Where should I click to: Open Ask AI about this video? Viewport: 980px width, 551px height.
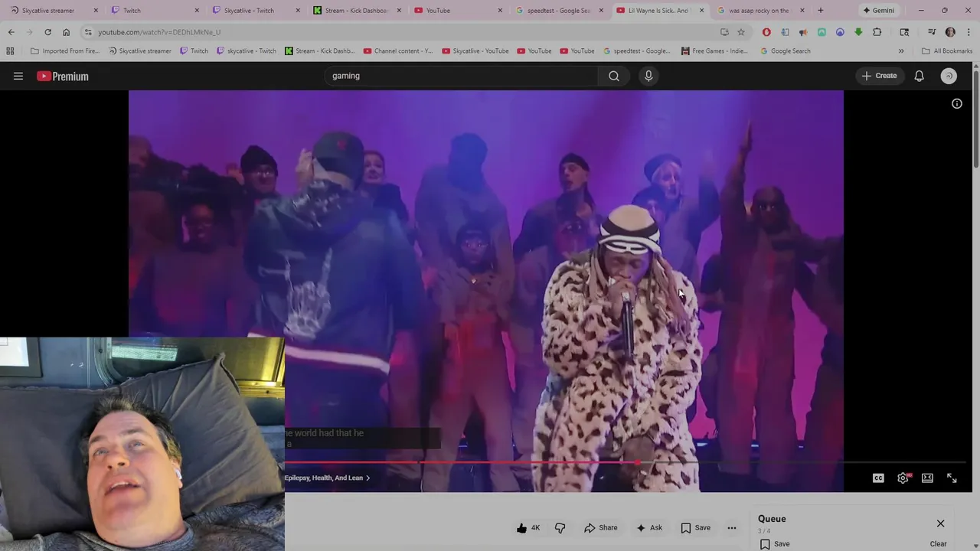pos(648,527)
